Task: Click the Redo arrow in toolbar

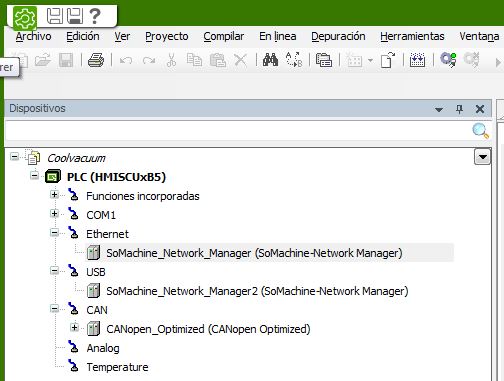Action: pyautogui.click(x=149, y=61)
